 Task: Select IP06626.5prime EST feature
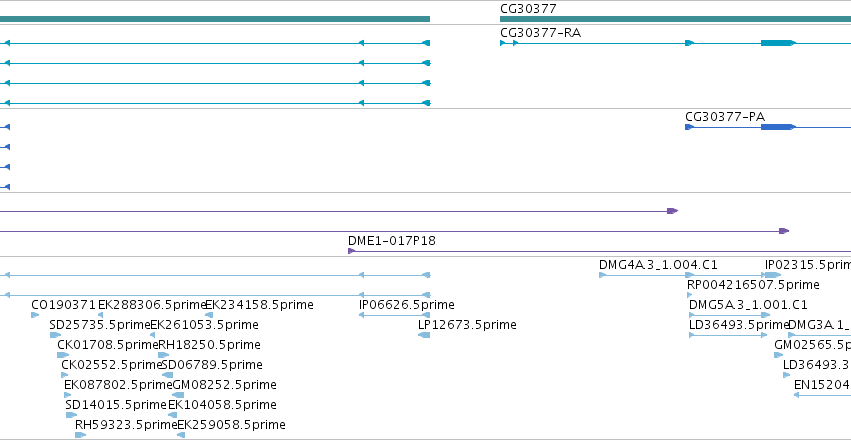(394, 315)
